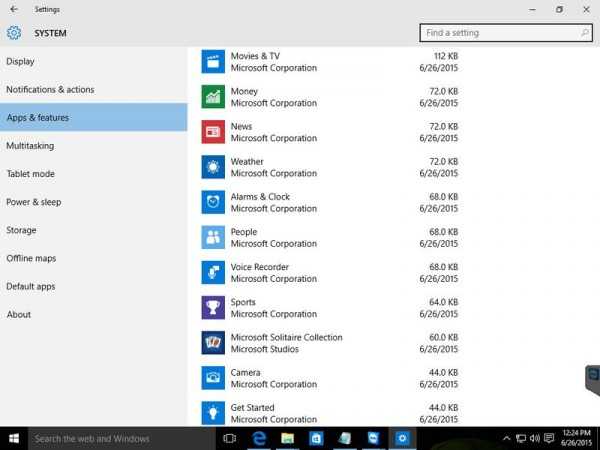Click the search magnifier in Find a setting
Image resolution: width=600 pixels, height=450 pixels.
pyautogui.click(x=585, y=33)
